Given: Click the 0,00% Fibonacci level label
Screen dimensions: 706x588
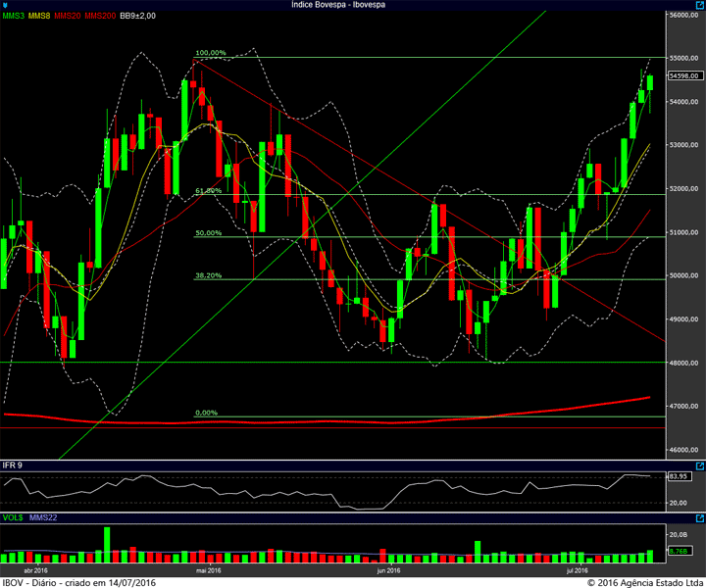Looking at the screenshot, I should 206,413.
